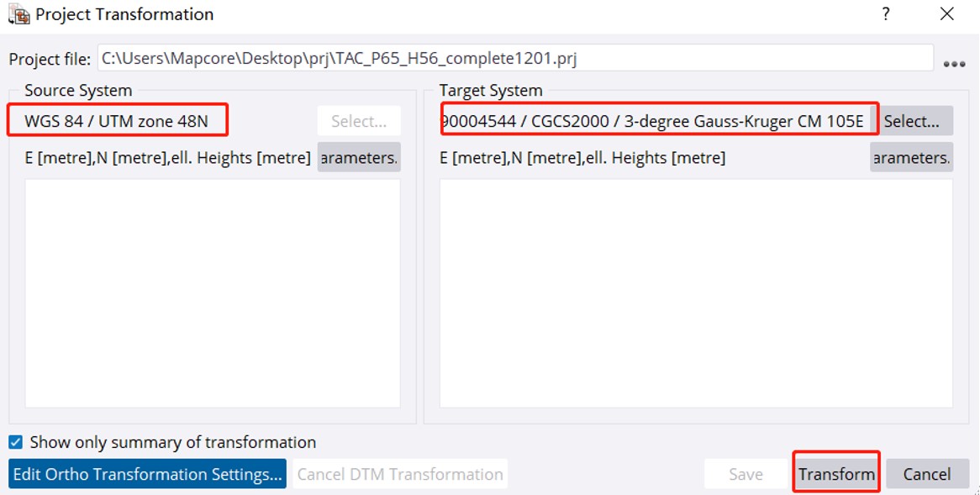Open the Source System Select... chooser
Viewport: 980px width, 495px height.
click(x=359, y=121)
